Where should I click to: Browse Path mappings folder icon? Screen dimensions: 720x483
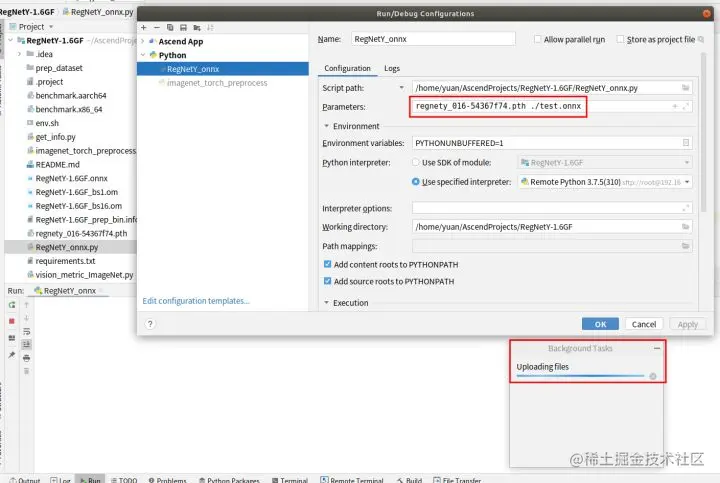click(685, 246)
